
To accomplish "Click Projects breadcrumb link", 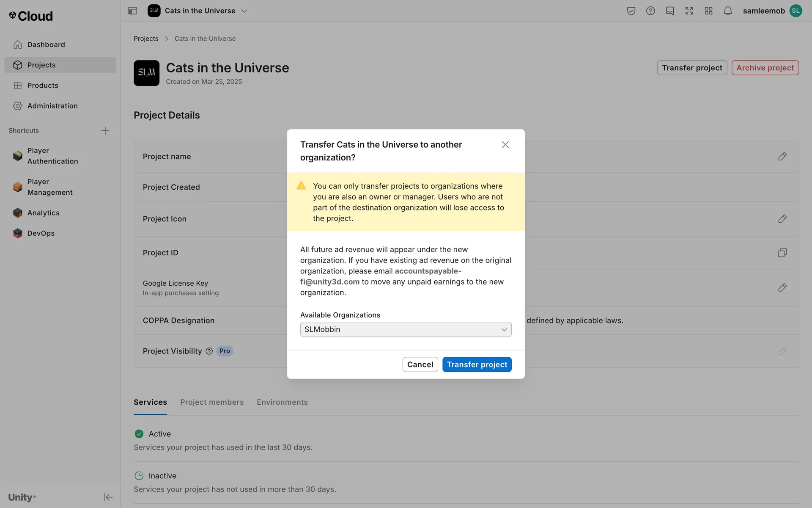I will pos(146,39).
